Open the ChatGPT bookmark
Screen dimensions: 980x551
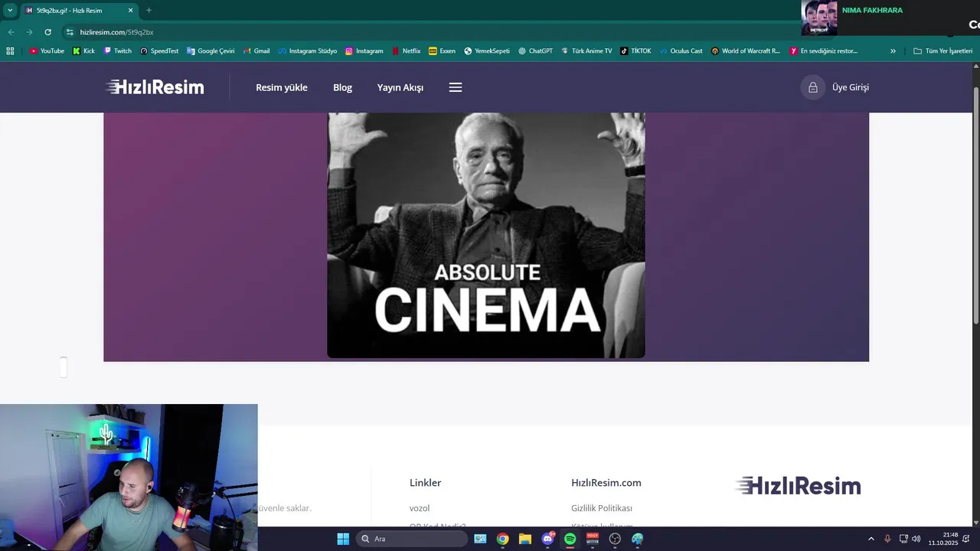click(x=535, y=51)
